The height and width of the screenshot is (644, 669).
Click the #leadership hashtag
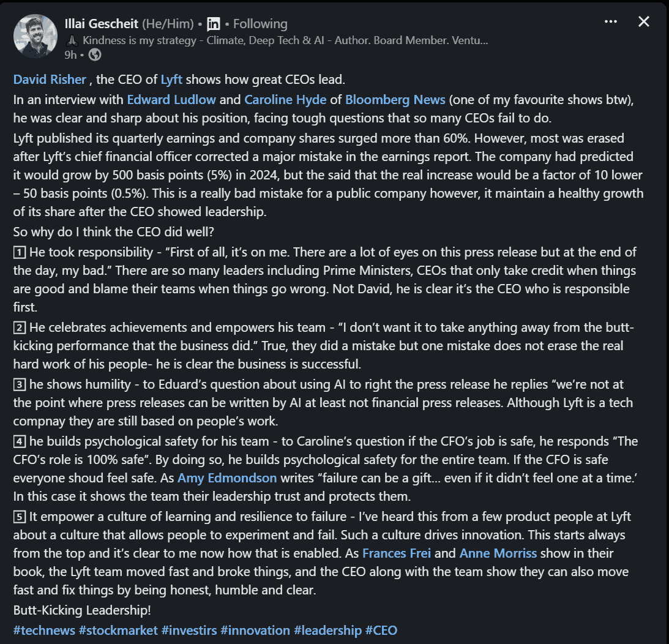pos(327,630)
